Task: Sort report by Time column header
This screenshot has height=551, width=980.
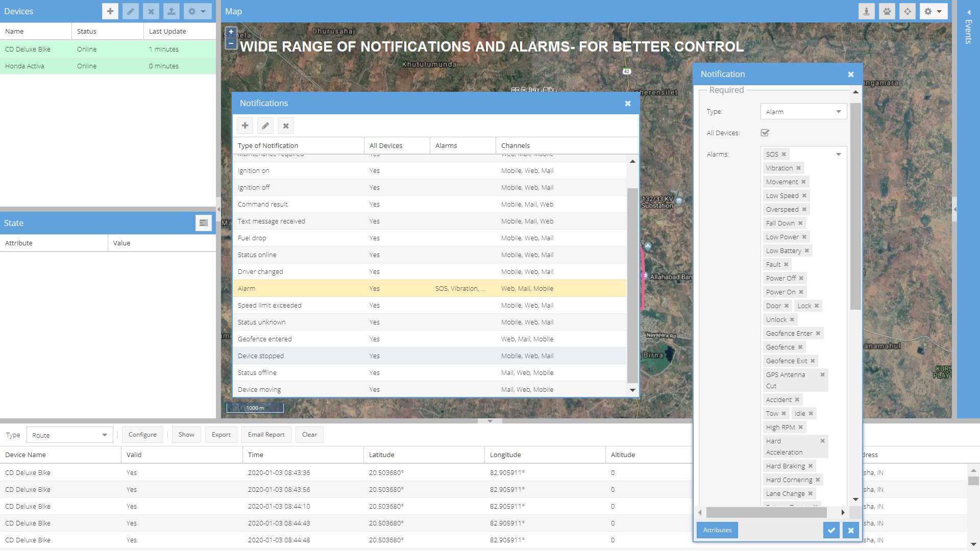Action: coord(303,455)
